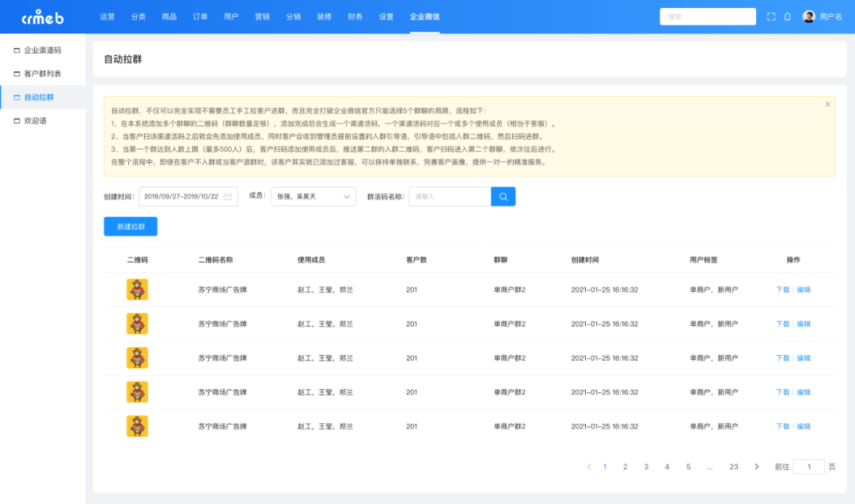The height and width of the screenshot is (504, 855).
Task: Go to page 4 in pagination
Action: (x=667, y=466)
